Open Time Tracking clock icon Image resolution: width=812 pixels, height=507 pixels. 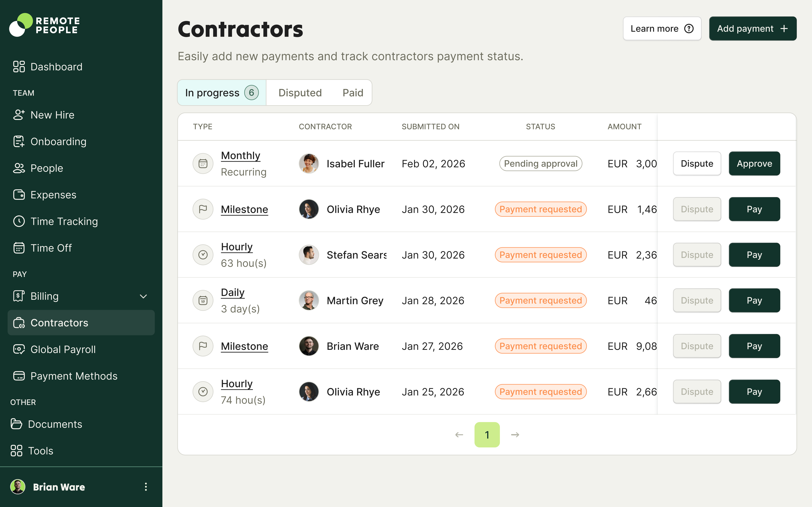[19, 221]
